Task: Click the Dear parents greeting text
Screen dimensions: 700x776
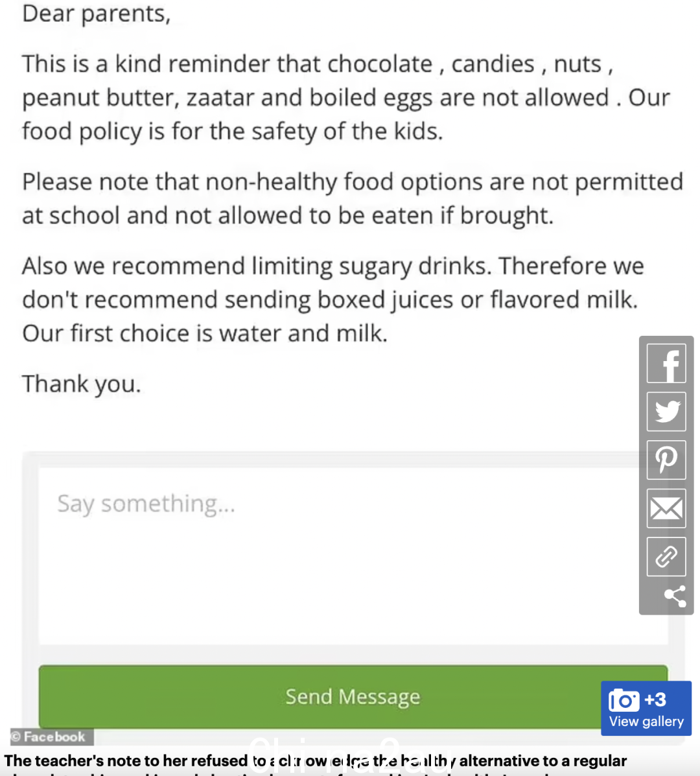Action: click(x=97, y=14)
